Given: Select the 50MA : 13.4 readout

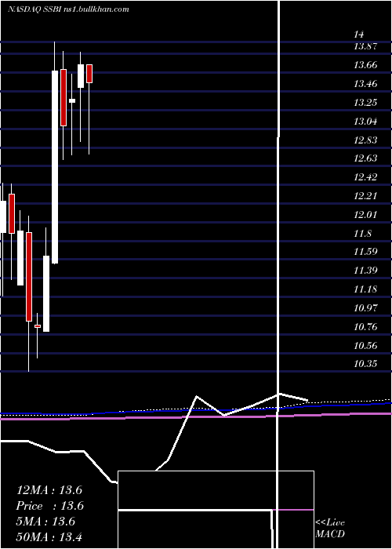Looking at the screenshot, I should [x=49, y=536].
